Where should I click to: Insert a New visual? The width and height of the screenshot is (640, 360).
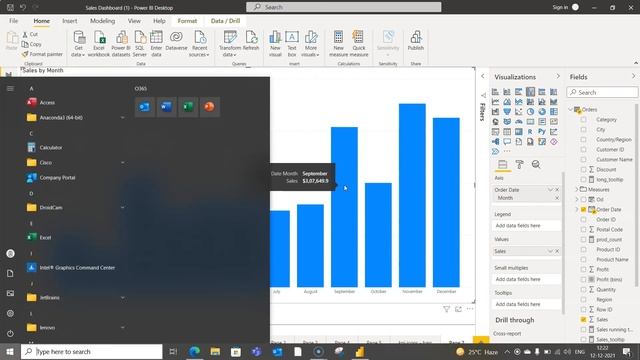click(275, 44)
